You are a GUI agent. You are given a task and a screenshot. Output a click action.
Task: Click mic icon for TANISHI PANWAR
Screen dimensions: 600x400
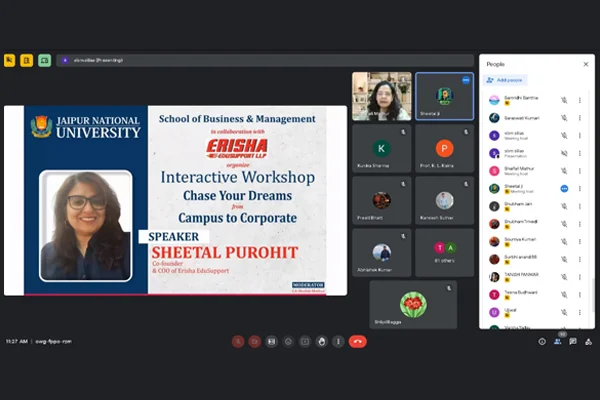(564, 277)
